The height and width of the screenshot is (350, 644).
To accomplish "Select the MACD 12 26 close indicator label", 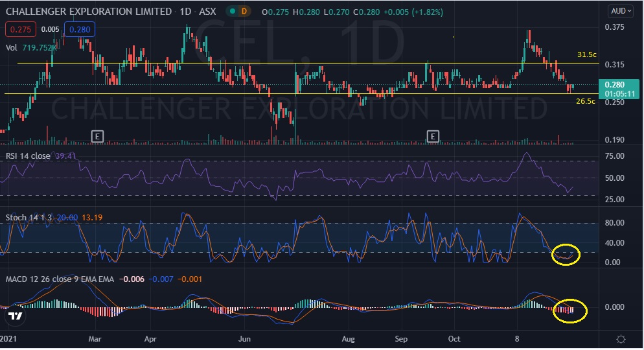I will 60,279.
